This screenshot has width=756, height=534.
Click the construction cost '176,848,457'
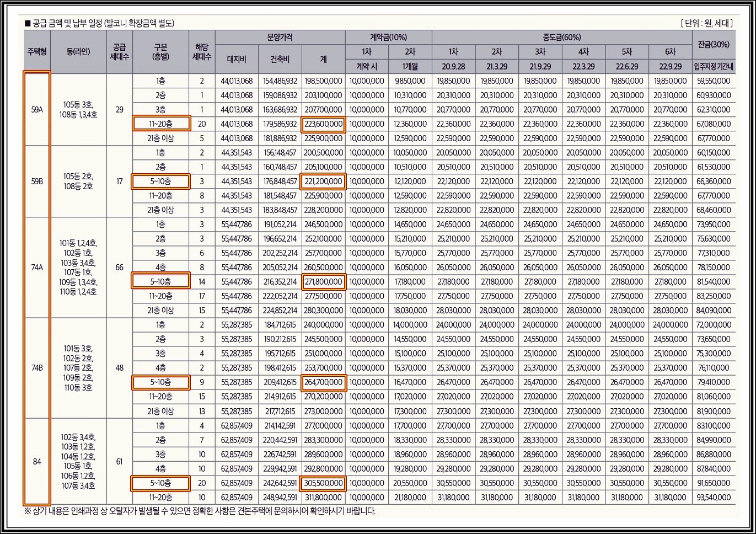[280, 181]
